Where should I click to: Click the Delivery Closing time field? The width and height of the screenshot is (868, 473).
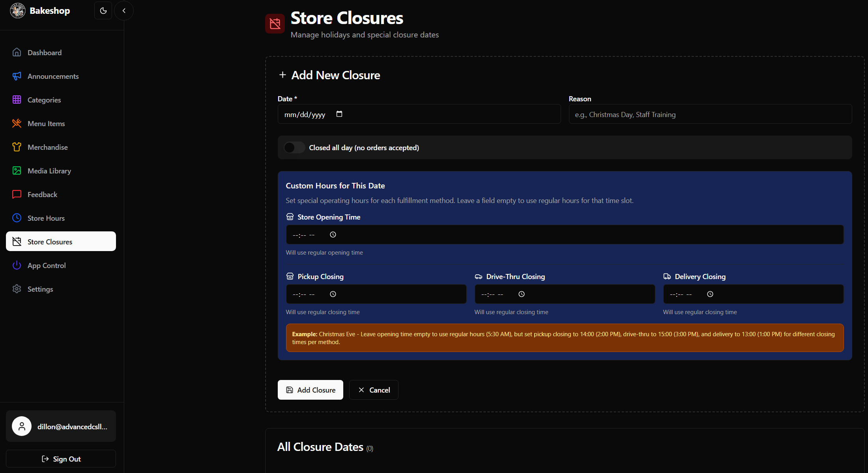point(753,294)
